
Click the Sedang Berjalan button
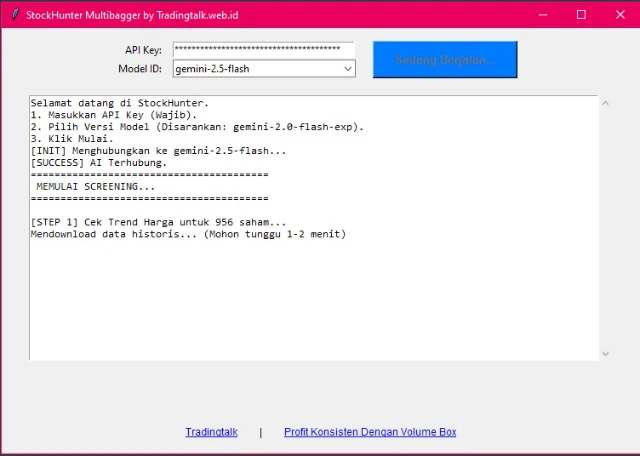445,60
